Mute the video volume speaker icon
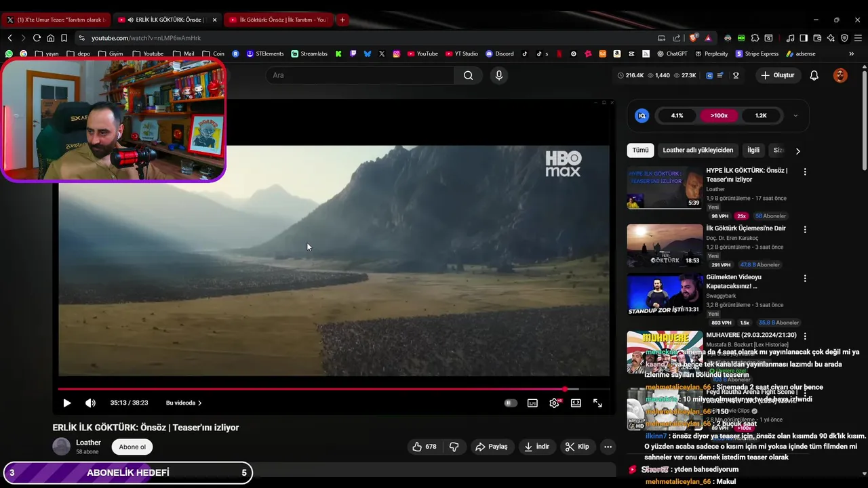This screenshot has width=868, height=488. coord(90,403)
